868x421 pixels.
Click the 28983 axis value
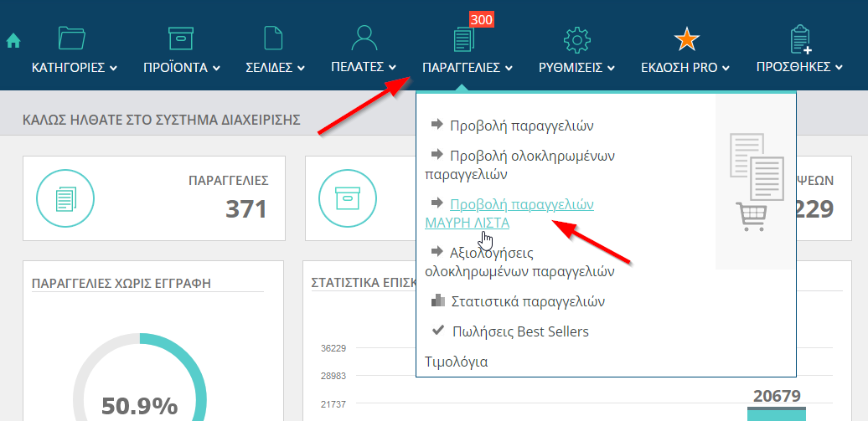[333, 376]
